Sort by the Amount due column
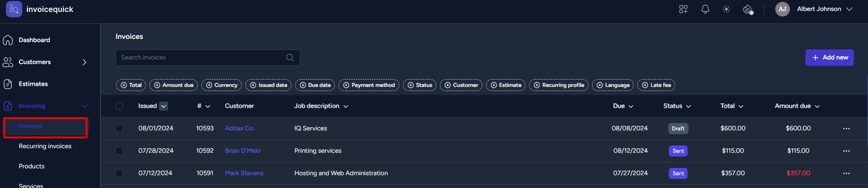This screenshot has width=868, height=188. pos(797,106)
